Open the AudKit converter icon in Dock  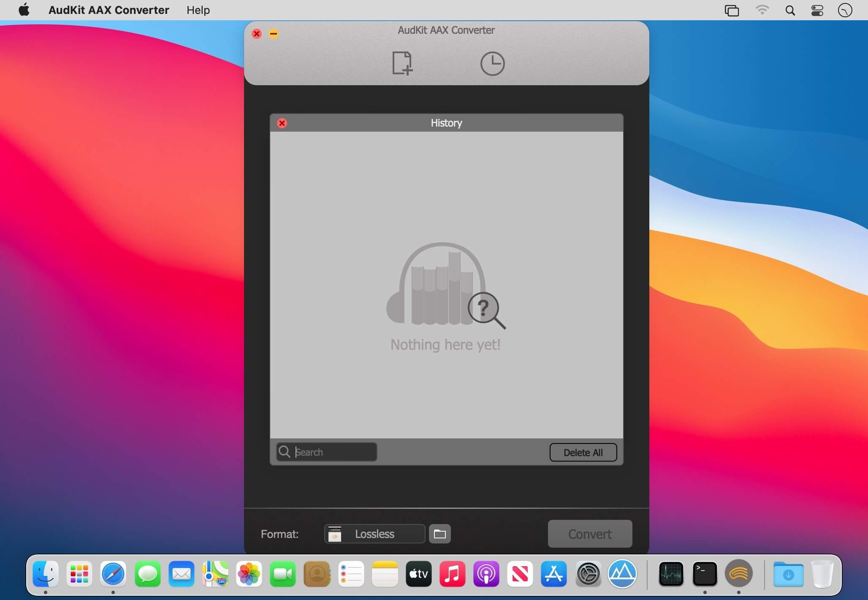[739, 574]
